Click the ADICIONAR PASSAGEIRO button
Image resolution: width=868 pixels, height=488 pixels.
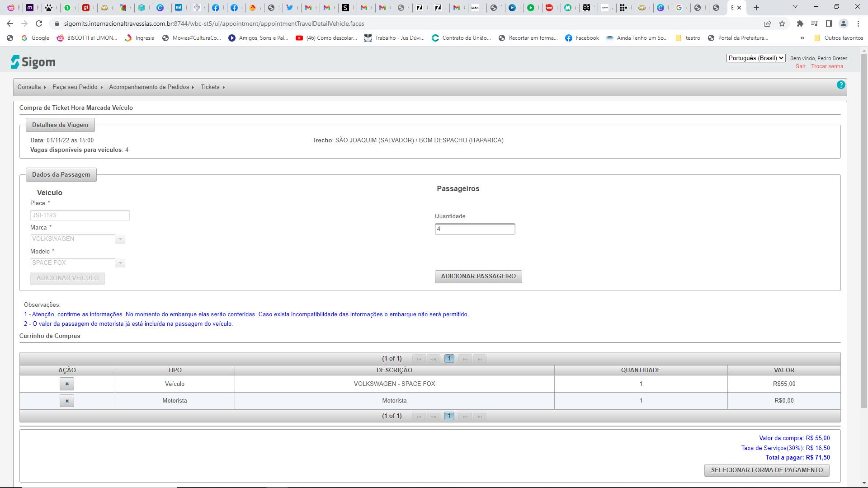click(x=478, y=276)
